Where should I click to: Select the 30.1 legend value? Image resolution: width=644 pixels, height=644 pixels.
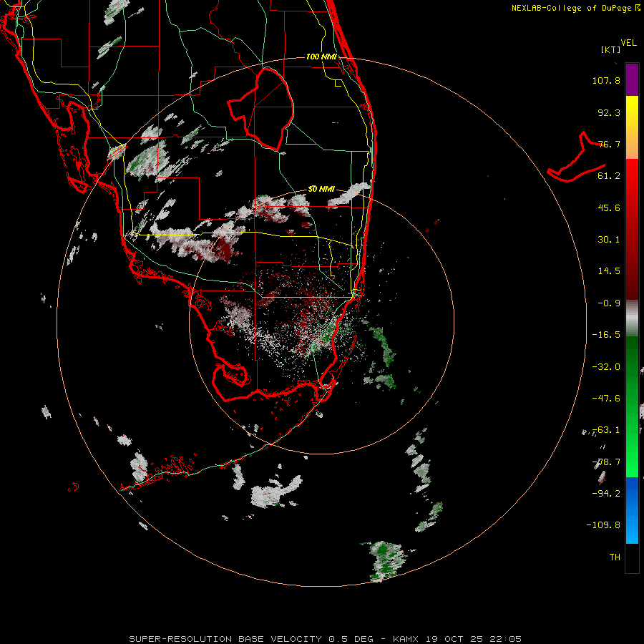(609, 240)
